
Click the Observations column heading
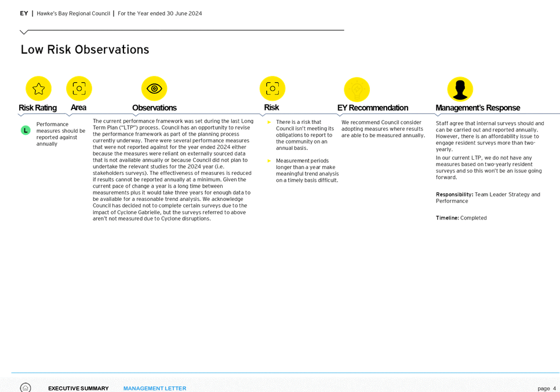154,108
